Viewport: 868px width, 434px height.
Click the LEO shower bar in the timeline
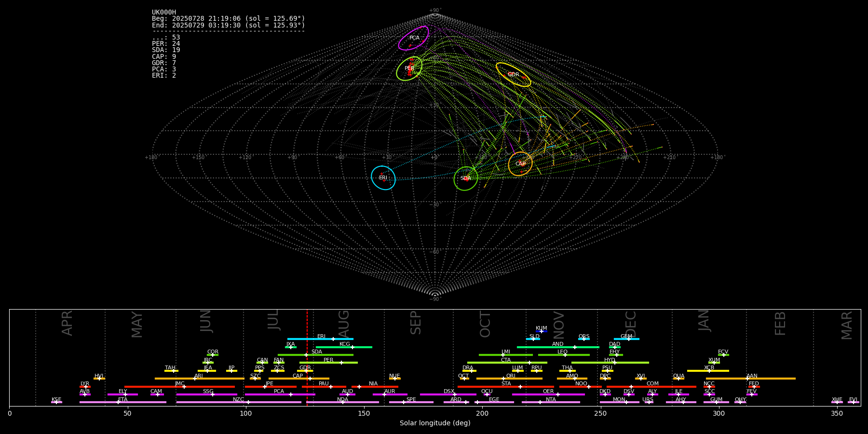tap(564, 355)
